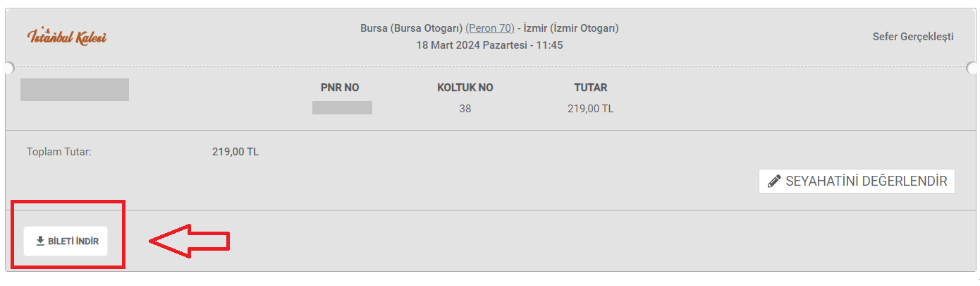Click the left ticket notch circle
This screenshot has height=286, width=980.
click(7, 68)
